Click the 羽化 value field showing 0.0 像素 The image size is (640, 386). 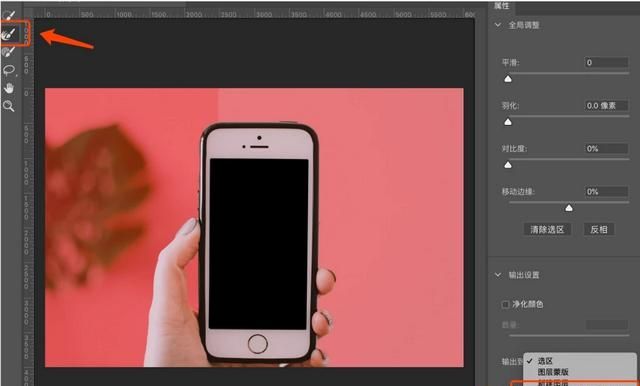coord(606,106)
